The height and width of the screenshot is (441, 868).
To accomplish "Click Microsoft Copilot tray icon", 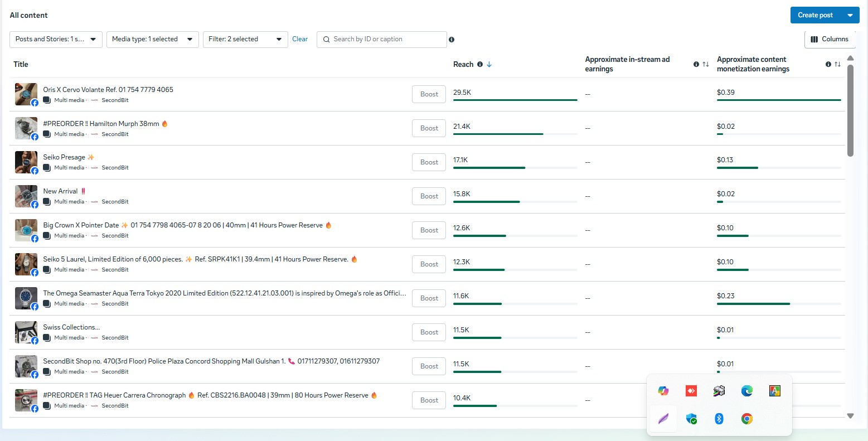I will pos(663,391).
